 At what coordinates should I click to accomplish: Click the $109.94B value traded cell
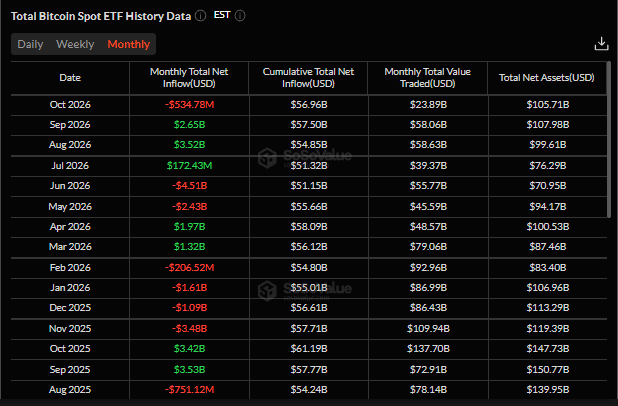pos(428,329)
